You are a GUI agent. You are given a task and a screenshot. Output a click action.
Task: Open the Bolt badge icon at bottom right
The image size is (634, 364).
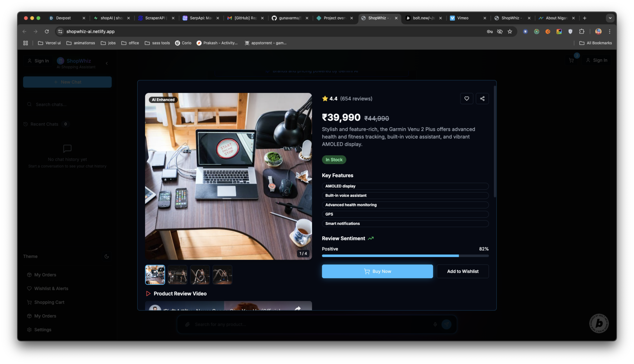(x=599, y=323)
